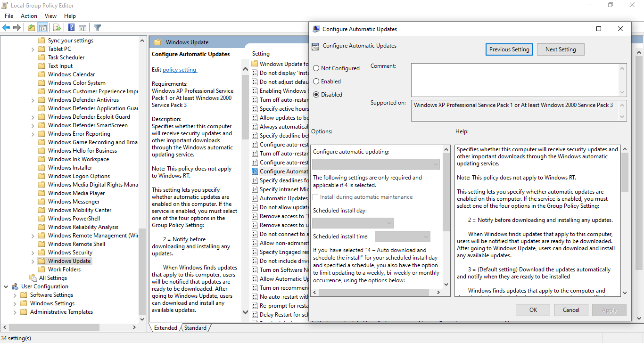Click the folder icon beside Administrative Templates
Viewport: 644px width, 343px height.
pyautogui.click(x=24, y=312)
